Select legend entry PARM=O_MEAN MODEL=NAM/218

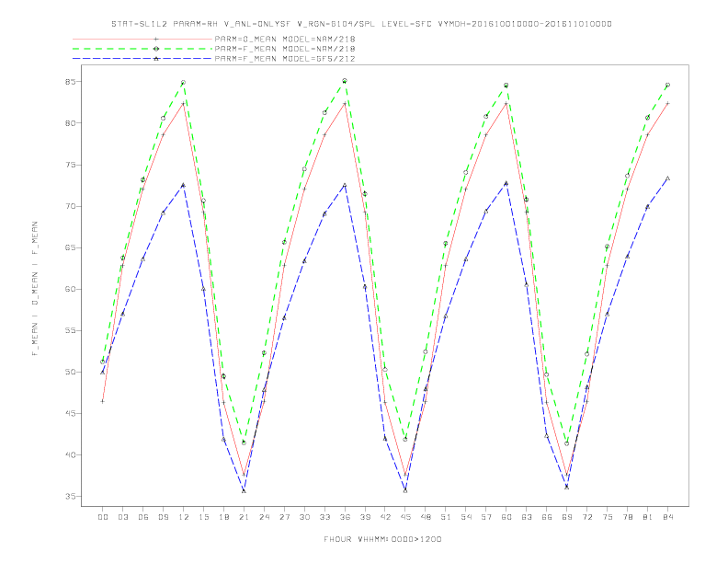tap(285, 39)
